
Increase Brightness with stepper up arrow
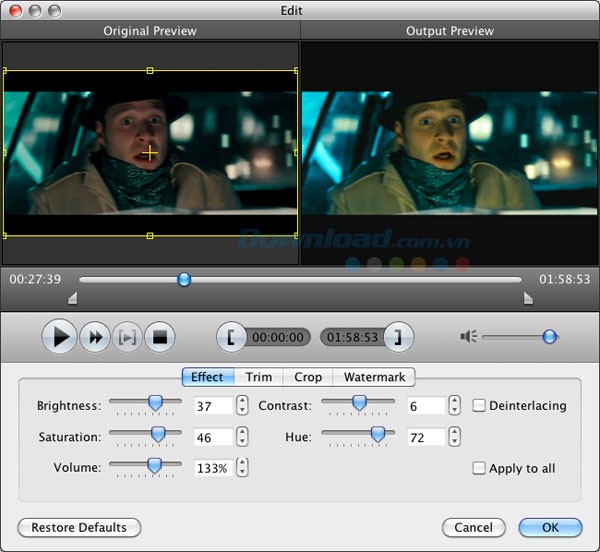[x=242, y=401]
